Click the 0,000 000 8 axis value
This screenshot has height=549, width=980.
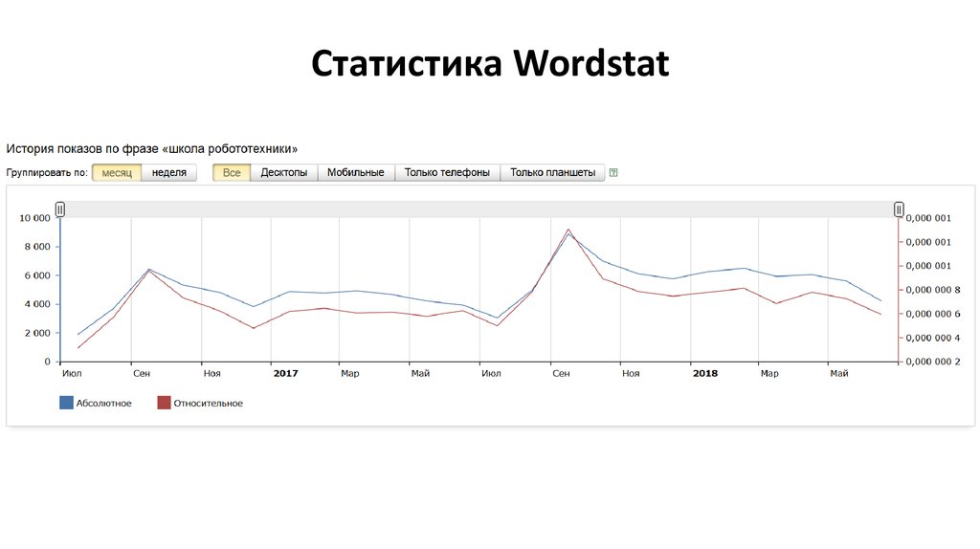(933, 290)
